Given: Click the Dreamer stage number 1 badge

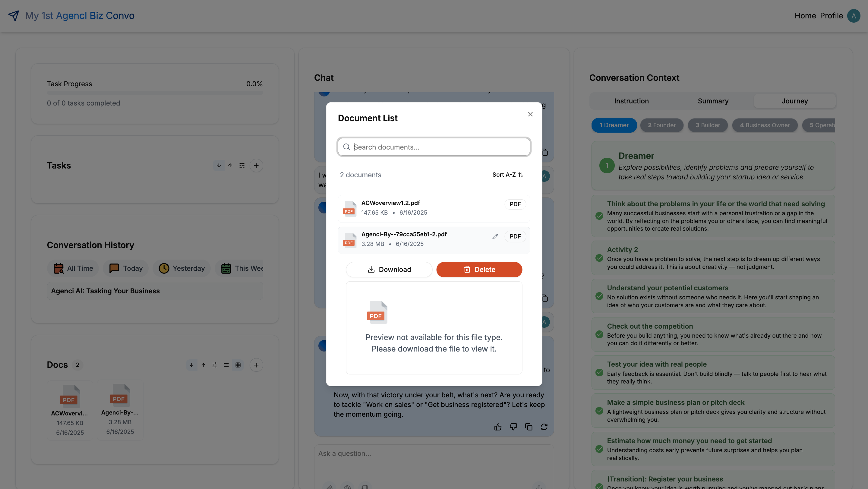Looking at the screenshot, I should (607, 166).
